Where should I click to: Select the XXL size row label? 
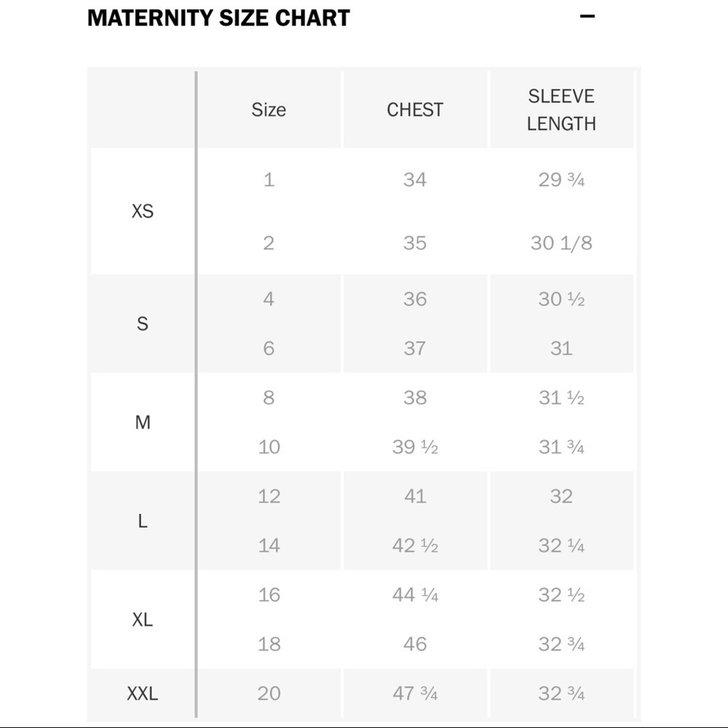pos(143,694)
